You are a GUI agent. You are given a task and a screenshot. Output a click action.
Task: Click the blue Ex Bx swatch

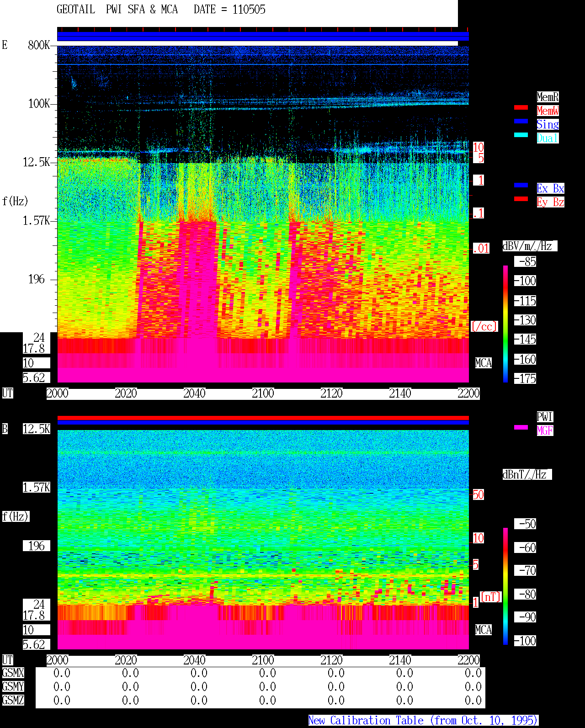coord(521,185)
